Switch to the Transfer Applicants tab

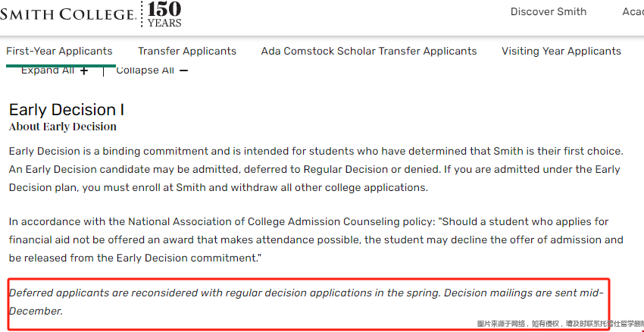point(187,52)
